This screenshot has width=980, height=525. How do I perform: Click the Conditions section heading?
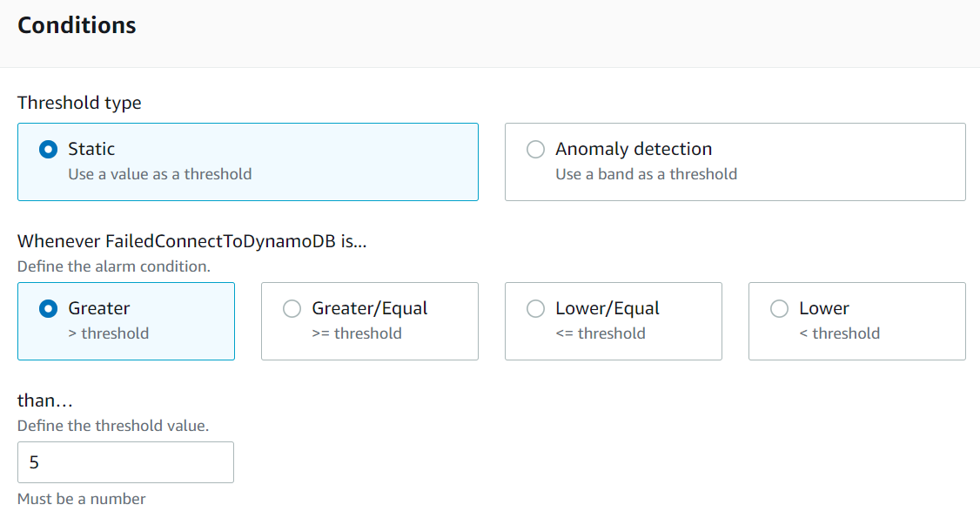point(77,26)
